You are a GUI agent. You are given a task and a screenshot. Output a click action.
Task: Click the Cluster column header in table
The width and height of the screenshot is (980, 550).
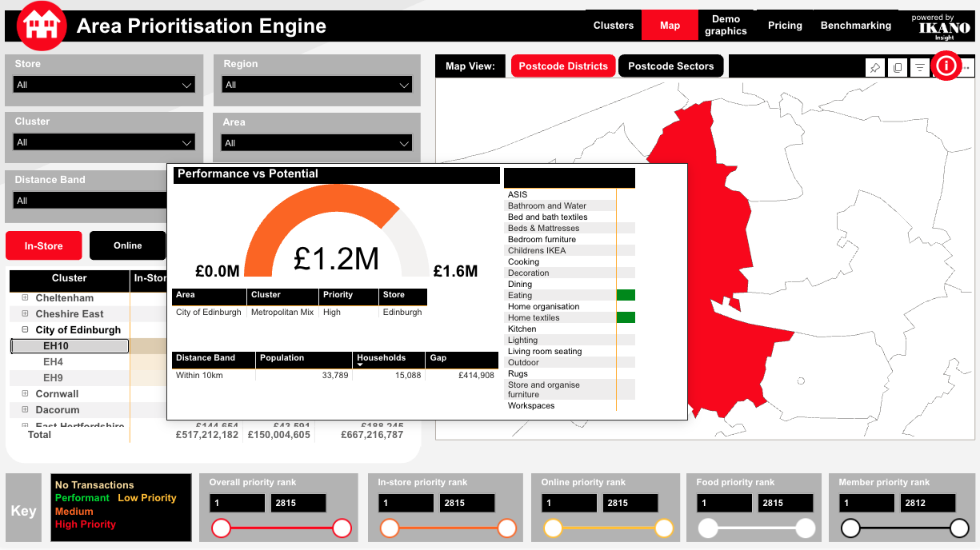point(70,278)
